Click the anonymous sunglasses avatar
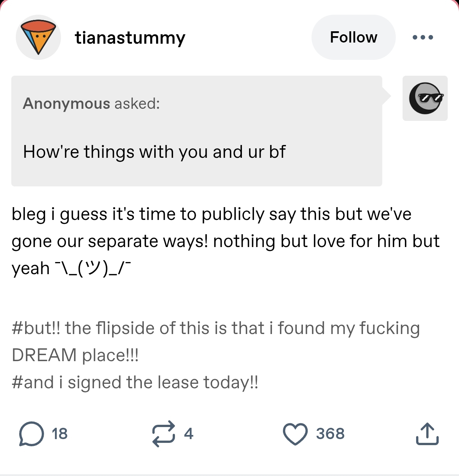 (425, 98)
